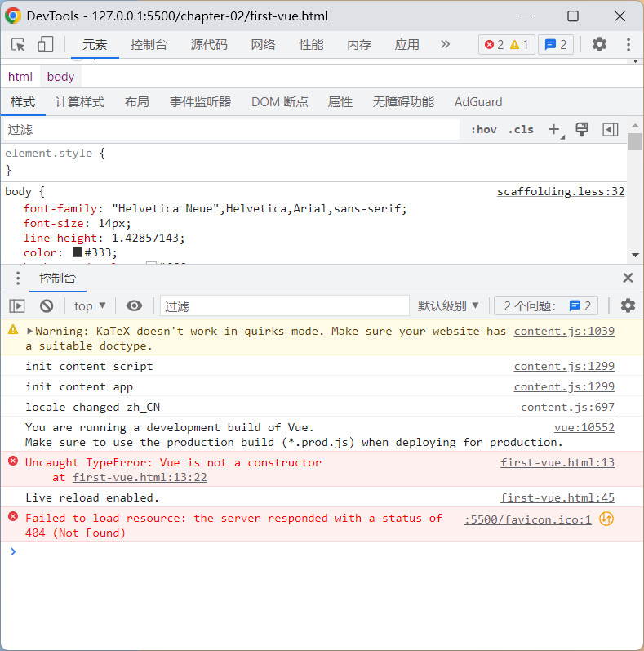The width and height of the screenshot is (644, 651).
Task: Click the 2 issues badge in top toolbar
Action: point(556,44)
